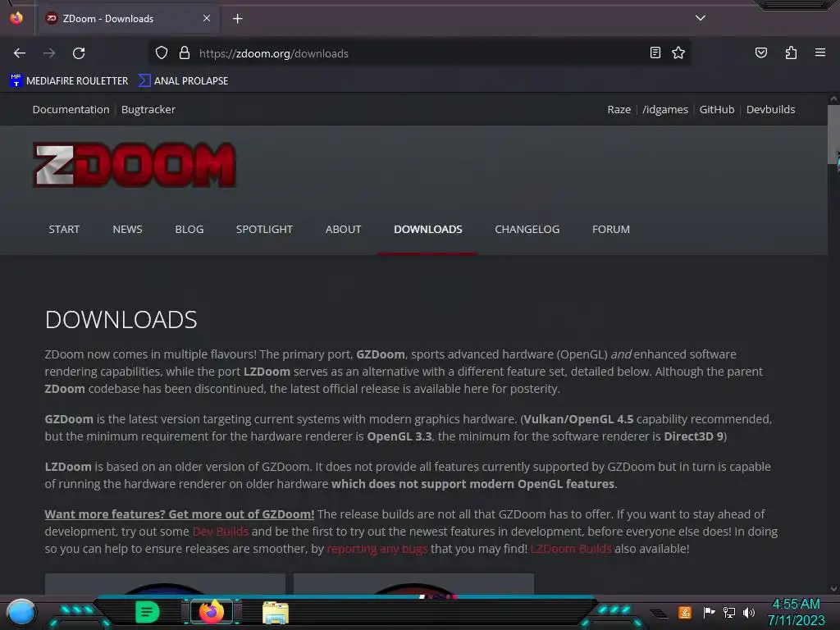The width and height of the screenshot is (840, 630).
Task: Click the site security padlock icon
Action: tap(185, 52)
